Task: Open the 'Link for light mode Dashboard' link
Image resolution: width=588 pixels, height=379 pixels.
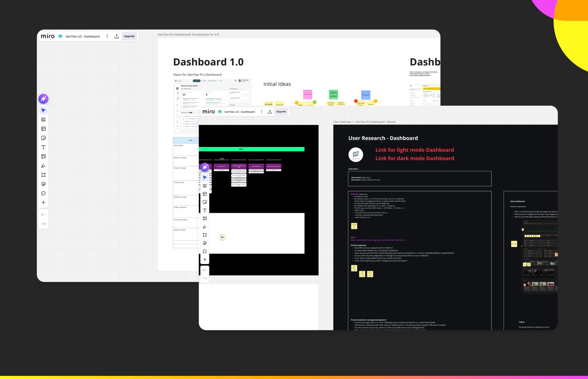Action: [415, 150]
